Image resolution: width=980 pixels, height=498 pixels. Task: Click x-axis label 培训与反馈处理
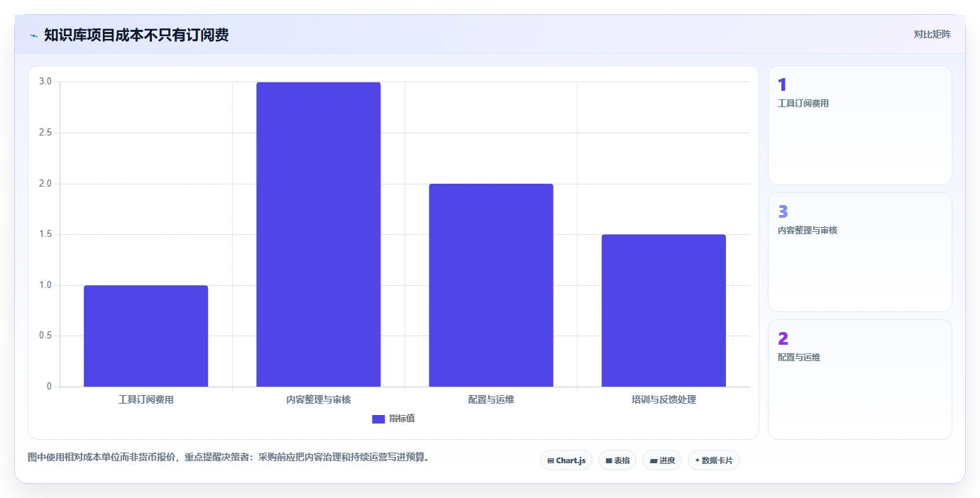(664, 399)
